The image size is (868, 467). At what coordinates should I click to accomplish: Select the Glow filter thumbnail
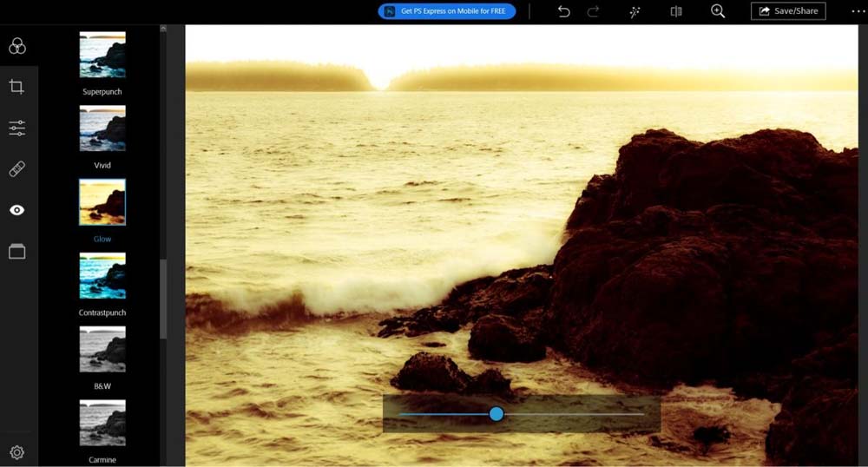point(102,202)
